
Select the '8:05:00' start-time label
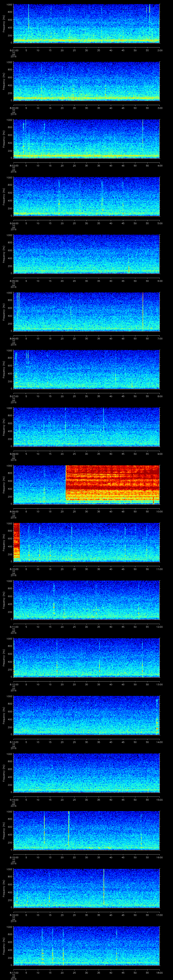point(14,281)
